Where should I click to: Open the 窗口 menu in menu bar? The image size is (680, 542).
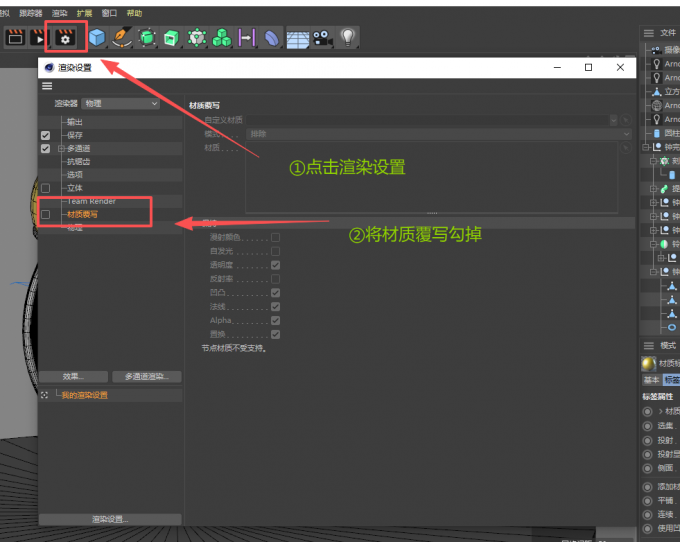click(109, 13)
